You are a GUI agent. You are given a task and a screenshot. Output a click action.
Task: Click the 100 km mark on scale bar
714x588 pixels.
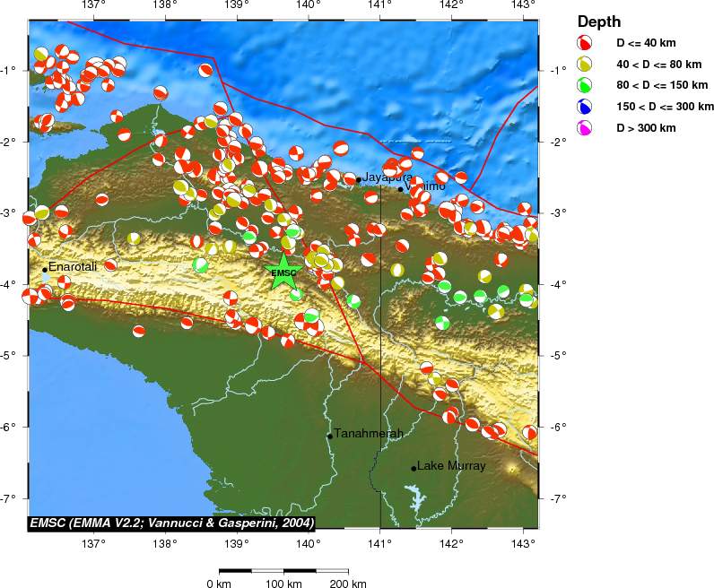283,570
